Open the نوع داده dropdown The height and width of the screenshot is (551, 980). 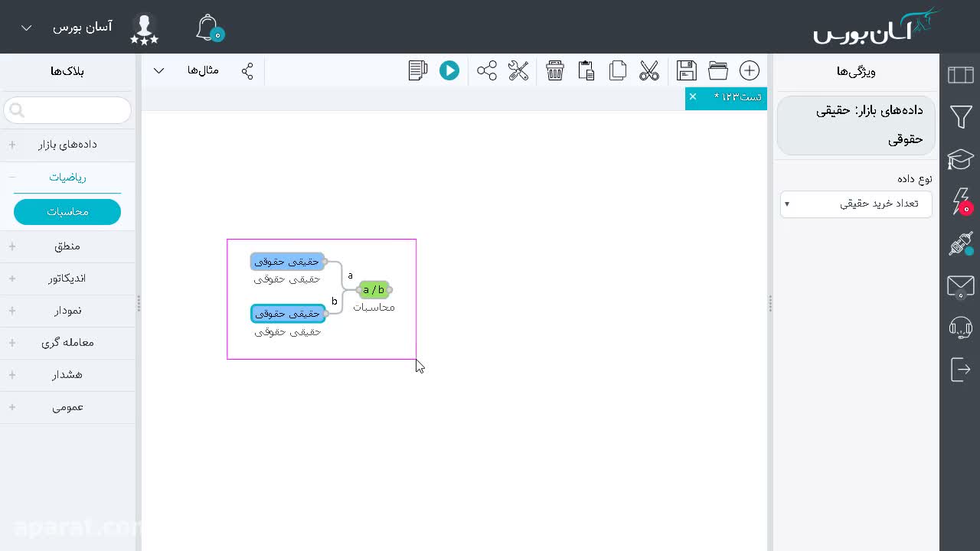tap(856, 204)
